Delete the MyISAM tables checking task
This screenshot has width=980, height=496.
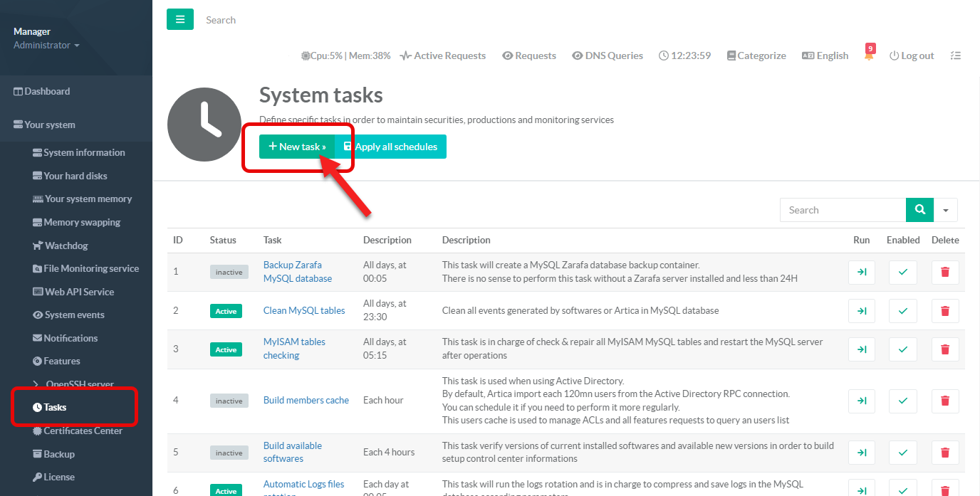point(945,349)
